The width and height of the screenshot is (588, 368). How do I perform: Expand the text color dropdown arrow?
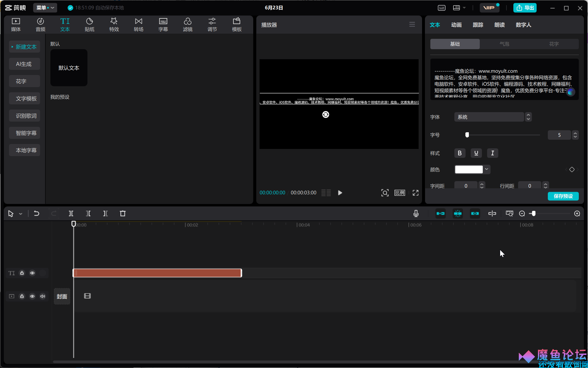click(x=487, y=169)
